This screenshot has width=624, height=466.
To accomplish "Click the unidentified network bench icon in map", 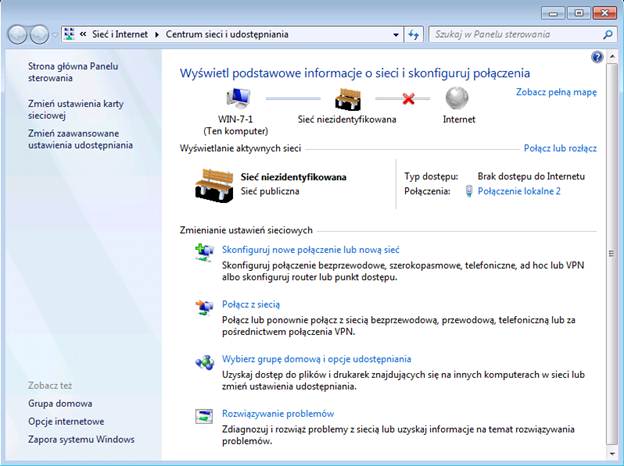I will [x=347, y=99].
